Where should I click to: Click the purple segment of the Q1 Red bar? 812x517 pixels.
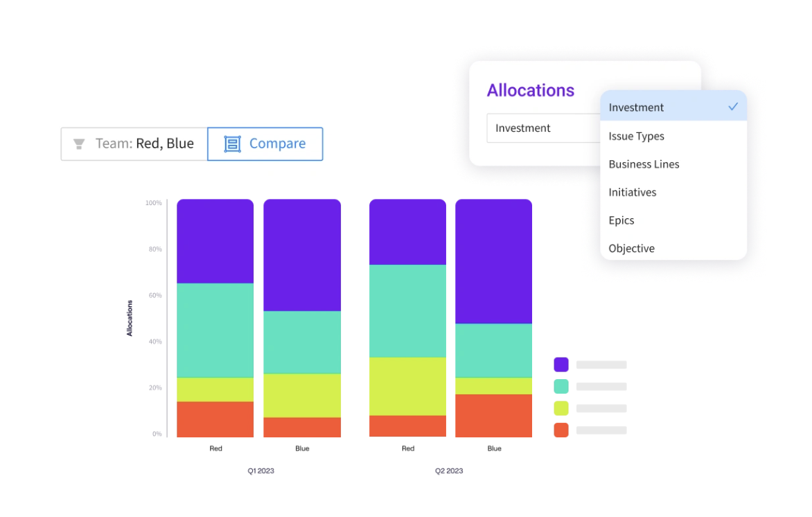click(x=215, y=239)
